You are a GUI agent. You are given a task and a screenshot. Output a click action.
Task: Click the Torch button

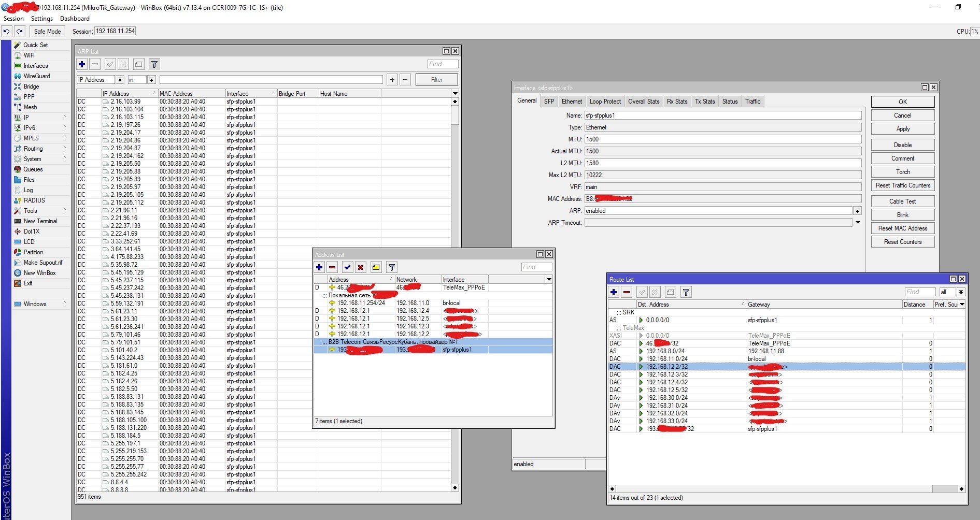902,172
